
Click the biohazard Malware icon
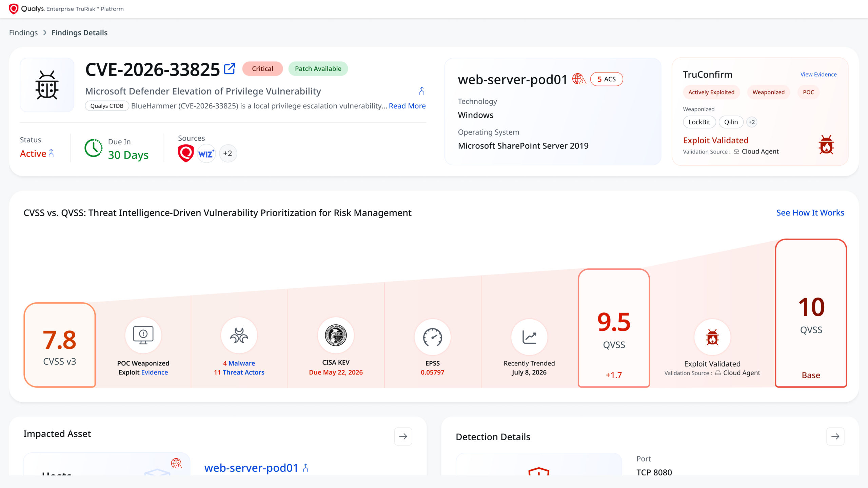(239, 335)
